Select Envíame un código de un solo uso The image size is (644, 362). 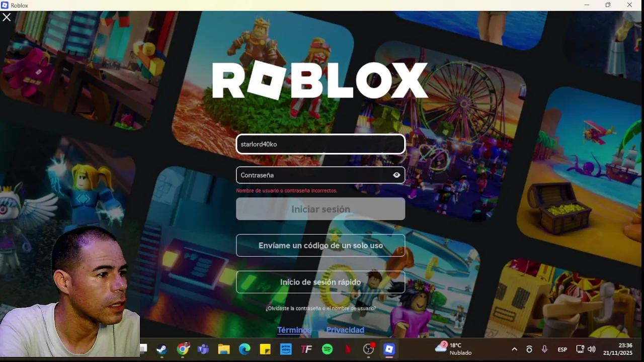coord(320,245)
